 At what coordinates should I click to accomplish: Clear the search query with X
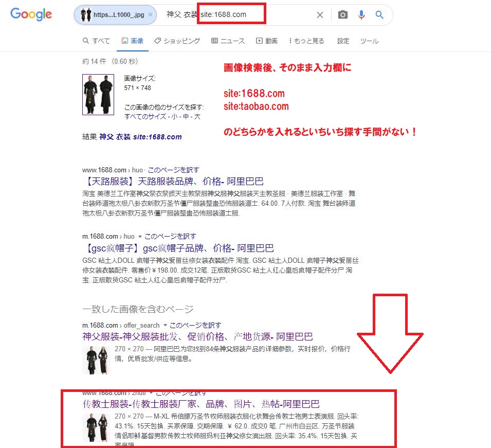click(x=320, y=15)
